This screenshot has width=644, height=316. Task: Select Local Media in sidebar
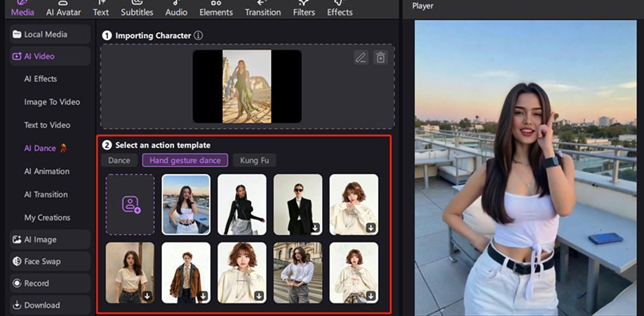[50, 34]
